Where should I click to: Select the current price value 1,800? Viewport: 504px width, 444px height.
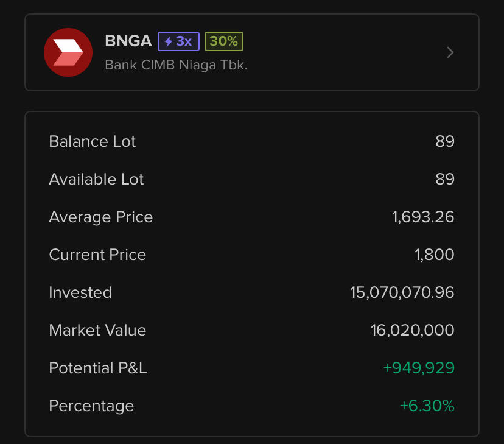point(435,255)
